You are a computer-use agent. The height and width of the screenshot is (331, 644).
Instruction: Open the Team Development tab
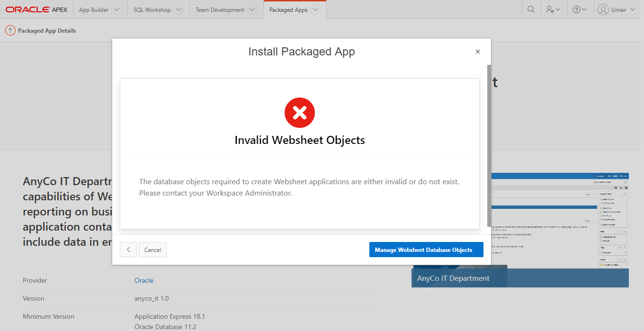click(x=220, y=9)
